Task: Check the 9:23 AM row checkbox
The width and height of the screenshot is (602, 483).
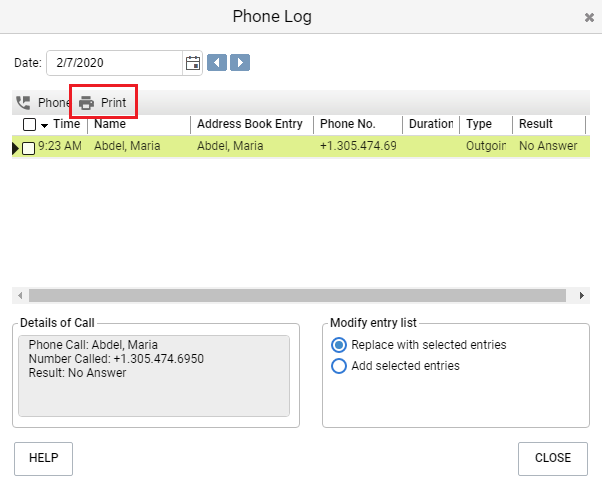Action: [x=28, y=148]
